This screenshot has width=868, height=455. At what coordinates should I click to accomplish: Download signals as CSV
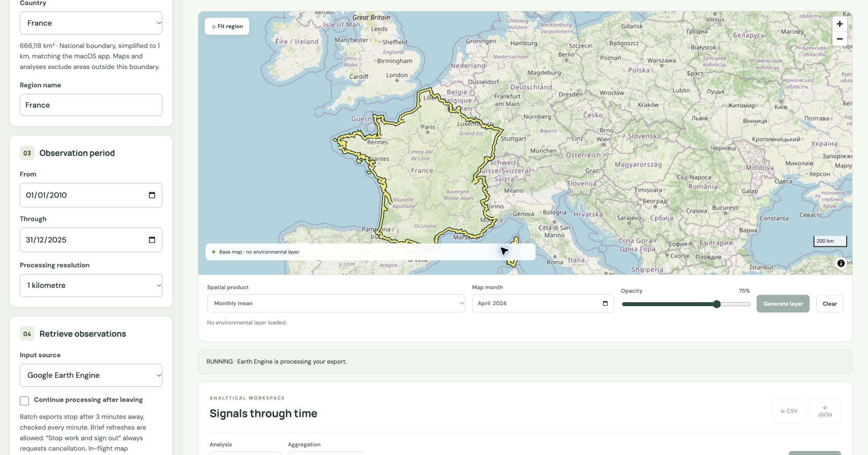click(x=789, y=411)
